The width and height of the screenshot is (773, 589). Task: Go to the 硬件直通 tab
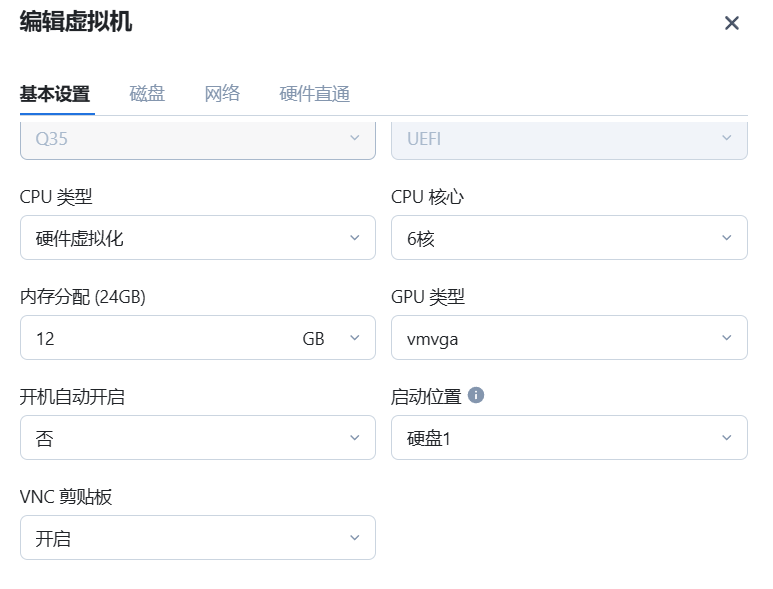point(314,94)
